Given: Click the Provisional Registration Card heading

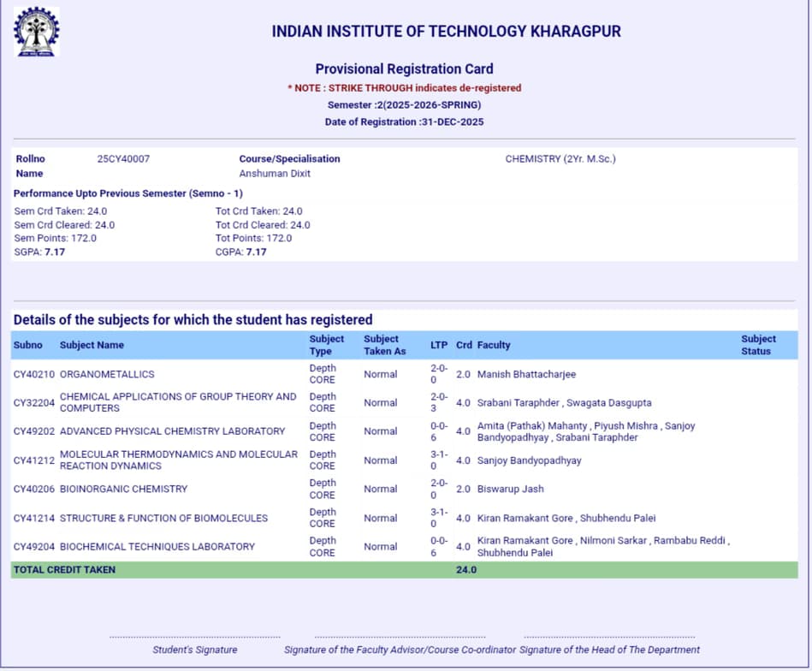Looking at the screenshot, I should [x=405, y=69].
